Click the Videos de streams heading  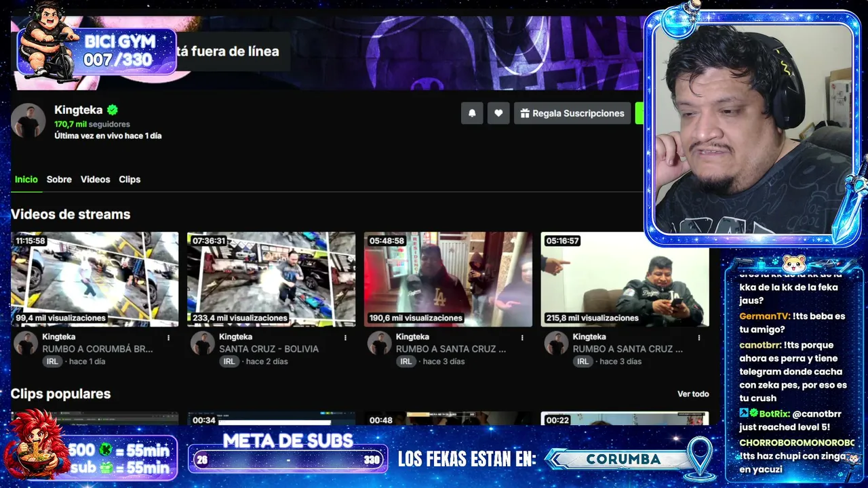click(71, 214)
